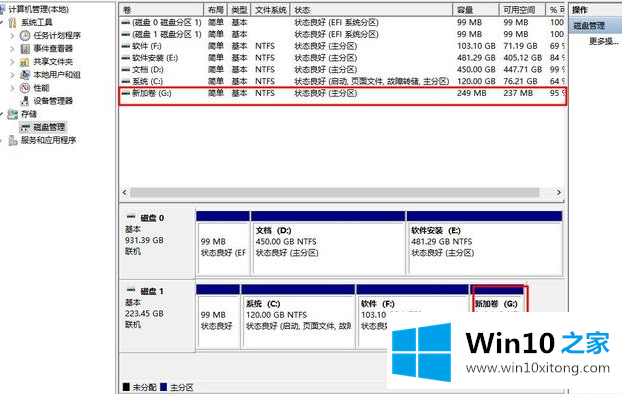Expand Event Viewer tree node
Viewport: 622px width, 394px height.
pos(12,49)
